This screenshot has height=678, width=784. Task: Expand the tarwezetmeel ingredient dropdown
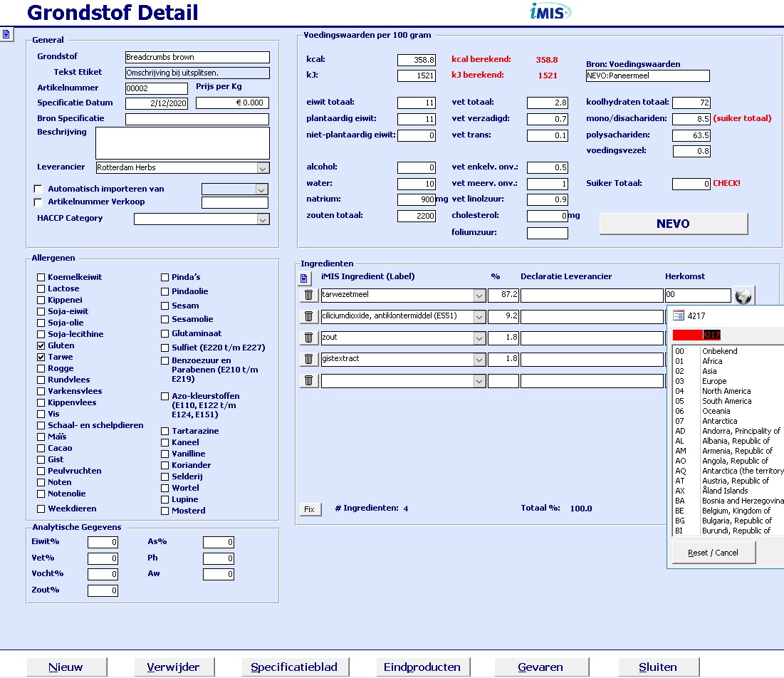tap(479, 296)
